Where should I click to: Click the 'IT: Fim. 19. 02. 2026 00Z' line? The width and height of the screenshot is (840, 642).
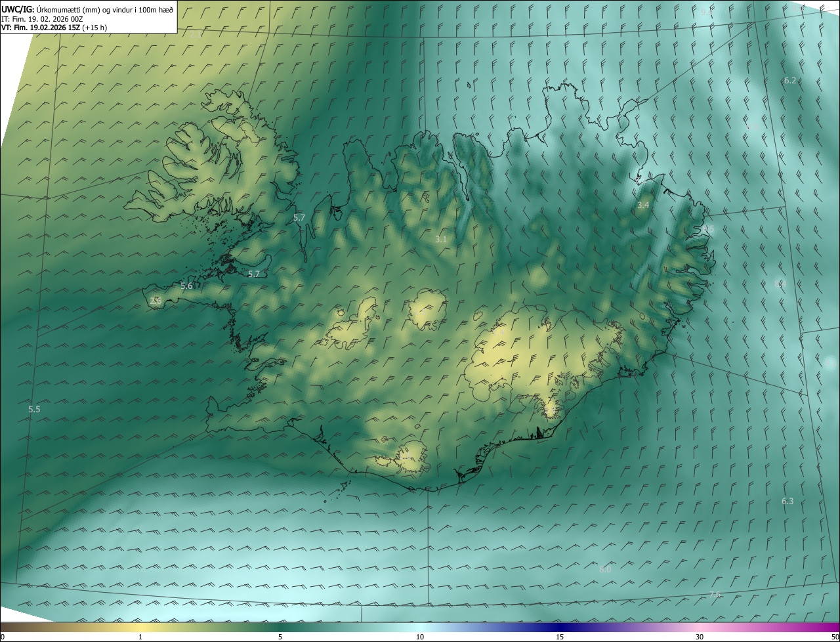(x=42, y=19)
